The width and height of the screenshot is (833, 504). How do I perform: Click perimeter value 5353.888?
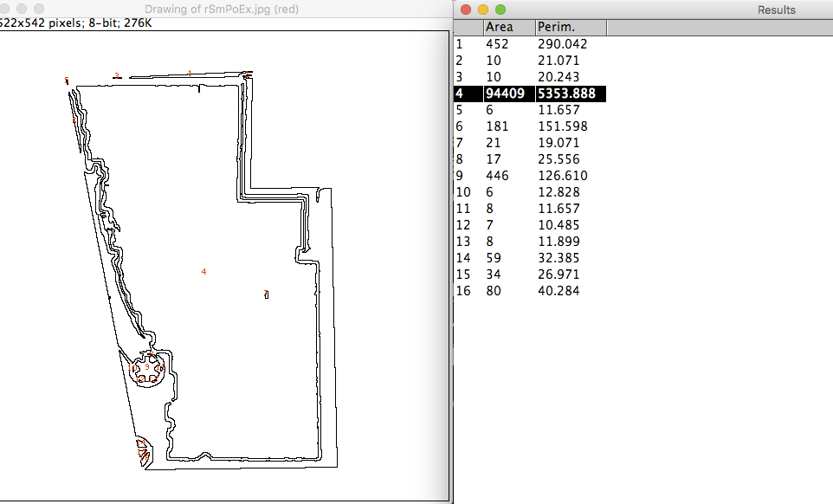pos(566,94)
